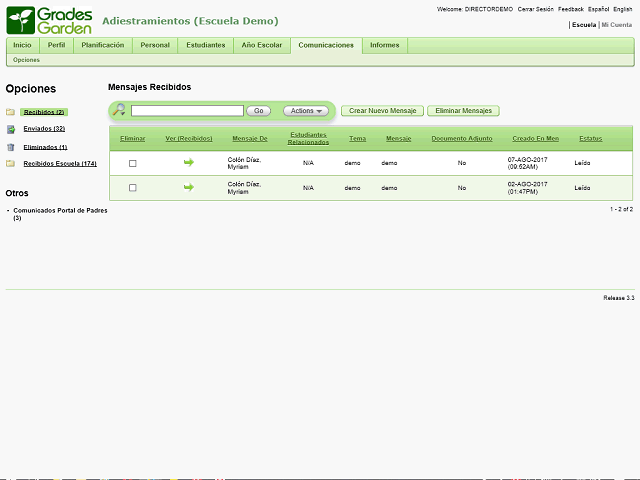The height and width of the screenshot is (480, 640).
Task: Click the message search input field
Action: (x=187, y=111)
